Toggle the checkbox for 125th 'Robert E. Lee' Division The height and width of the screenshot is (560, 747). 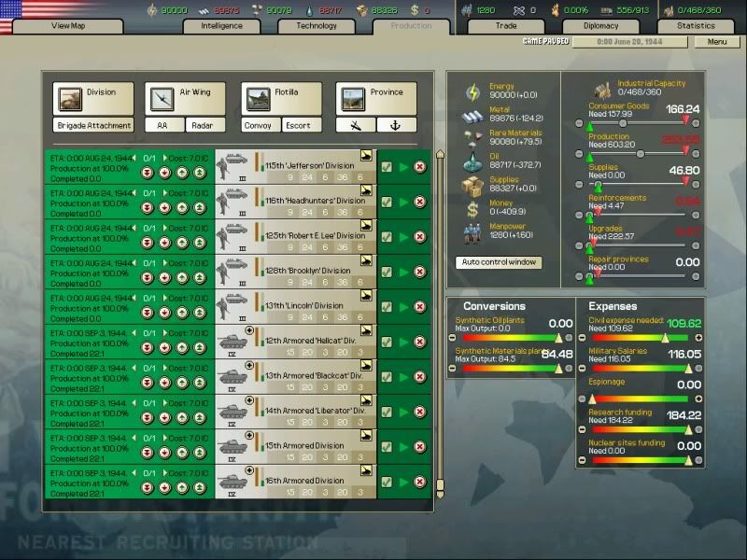[387, 237]
